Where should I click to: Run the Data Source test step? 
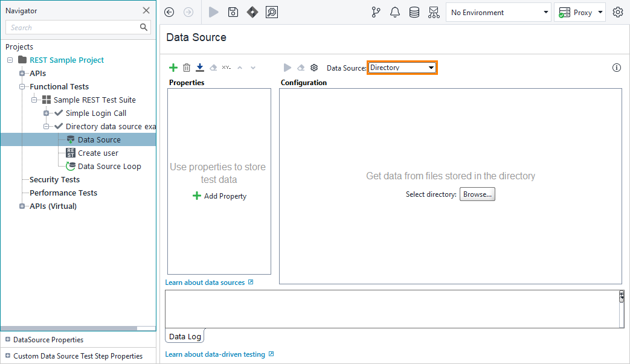[x=287, y=67]
